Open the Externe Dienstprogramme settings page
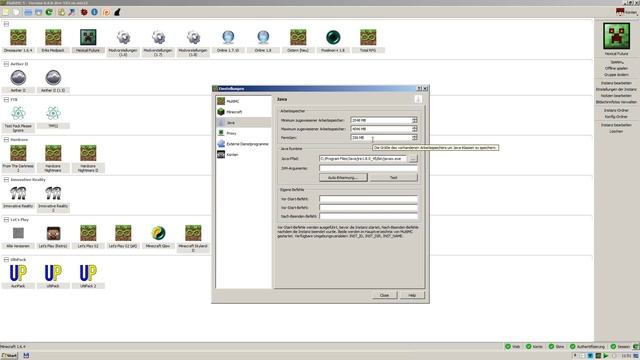This screenshot has width=640, height=360. pyautogui.click(x=243, y=144)
